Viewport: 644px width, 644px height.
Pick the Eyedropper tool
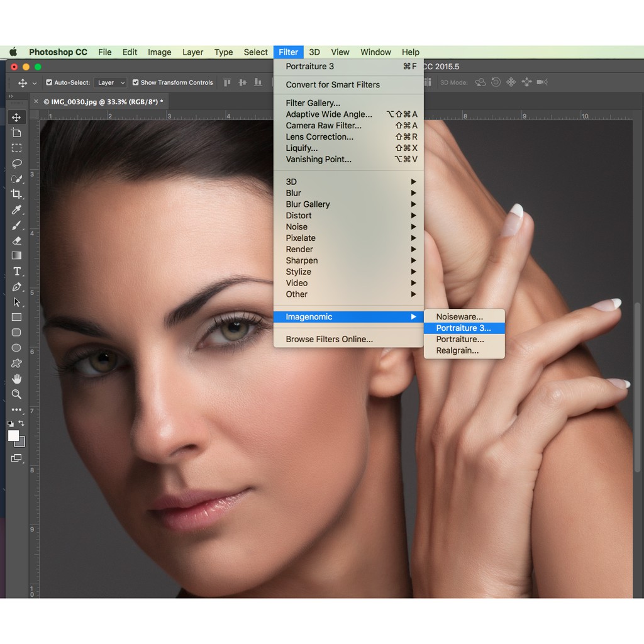[x=17, y=210]
